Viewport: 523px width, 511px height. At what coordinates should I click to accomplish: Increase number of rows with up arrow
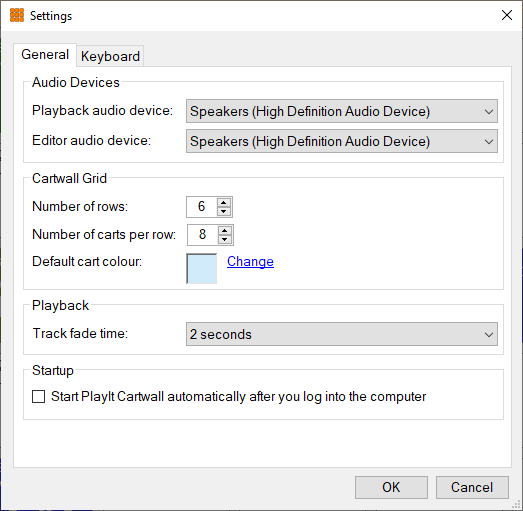pos(223,202)
